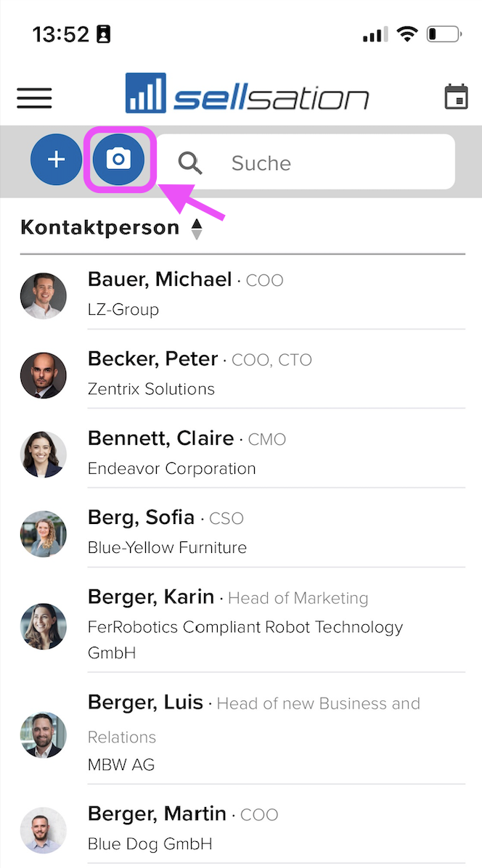The width and height of the screenshot is (482, 868).
Task: Click Karin Berger's profile photo
Action: pos(43,626)
